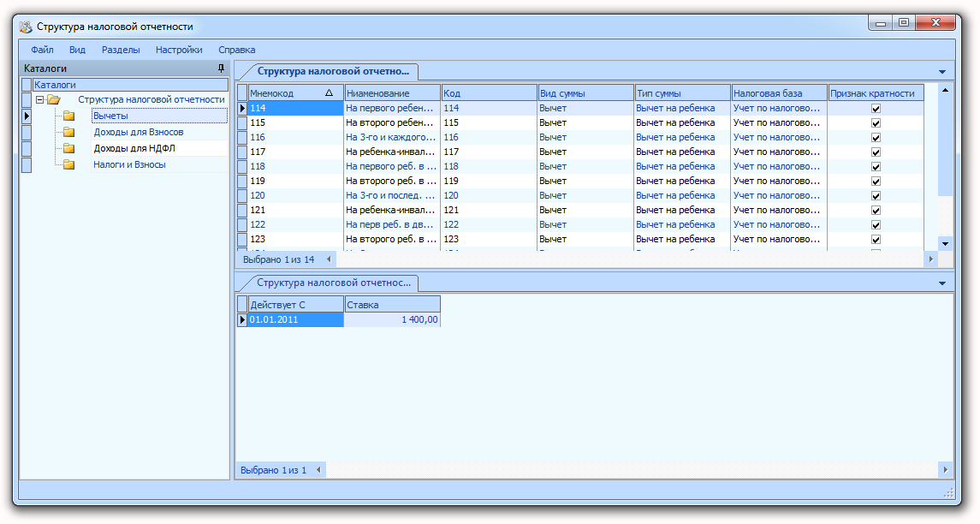Image resolution: width=980 pixels, height=524 pixels.
Task: Open the Файл menu
Action: coord(42,50)
